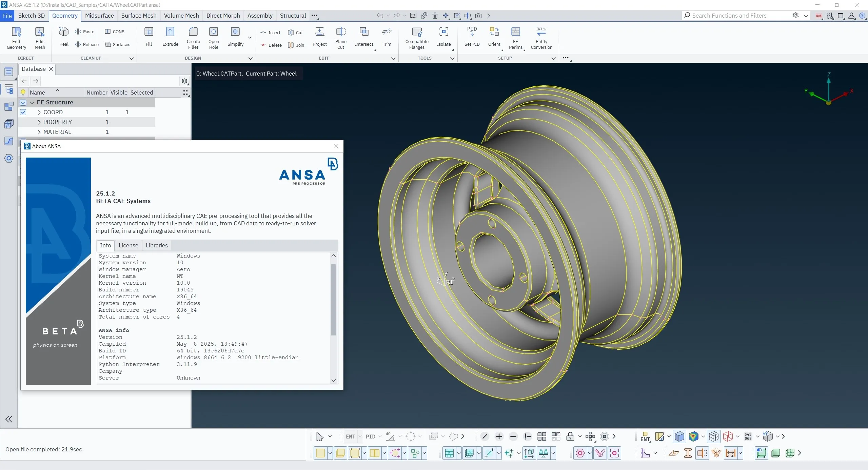Open the File menu
Screen dimensions: 868x470
click(7, 16)
